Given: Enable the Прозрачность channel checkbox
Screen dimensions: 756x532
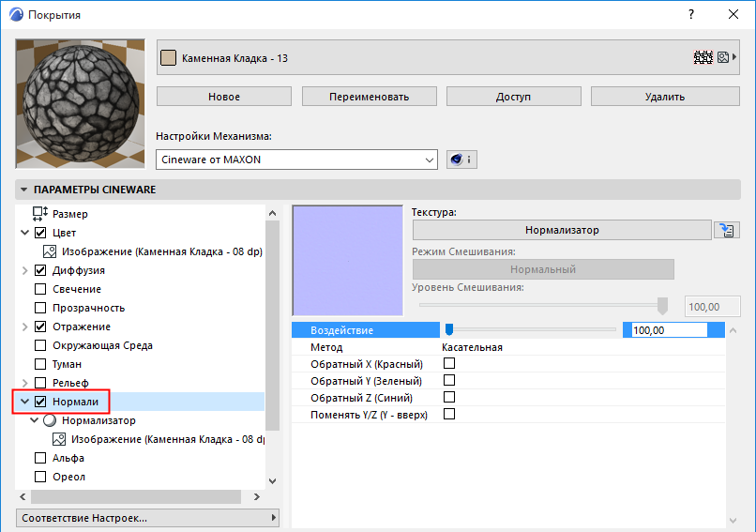Looking at the screenshot, I should coord(40,308).
